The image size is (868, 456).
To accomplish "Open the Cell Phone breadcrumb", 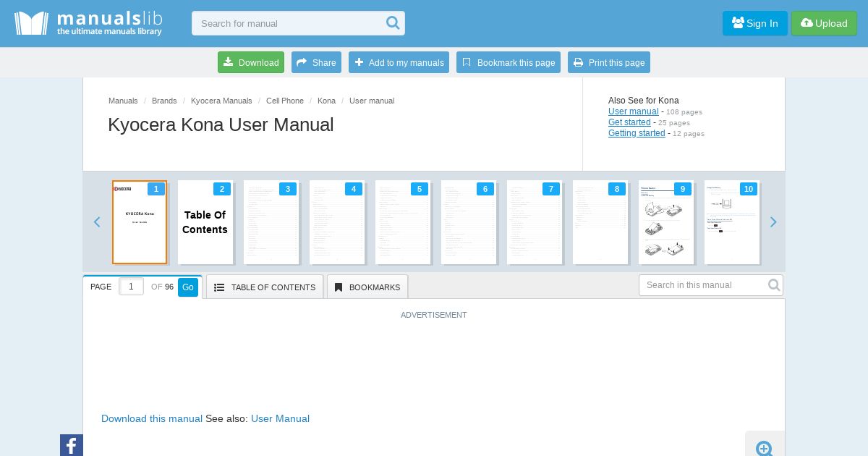I will pos(285,101).
